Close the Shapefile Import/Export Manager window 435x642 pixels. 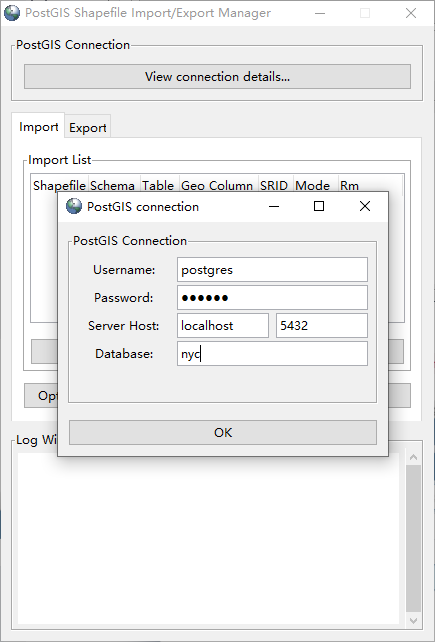pos(411,13)
